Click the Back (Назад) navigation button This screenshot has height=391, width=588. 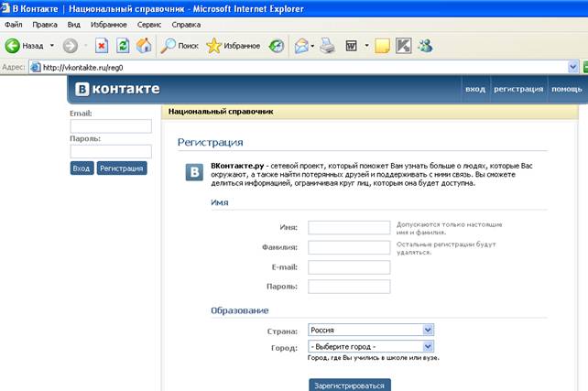pyautogui.click(x=26, y=45)
